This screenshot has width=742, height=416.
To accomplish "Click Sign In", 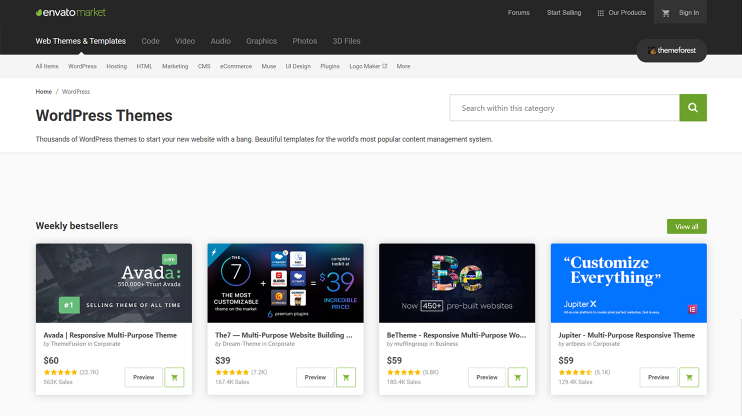I will coord(689,13).
